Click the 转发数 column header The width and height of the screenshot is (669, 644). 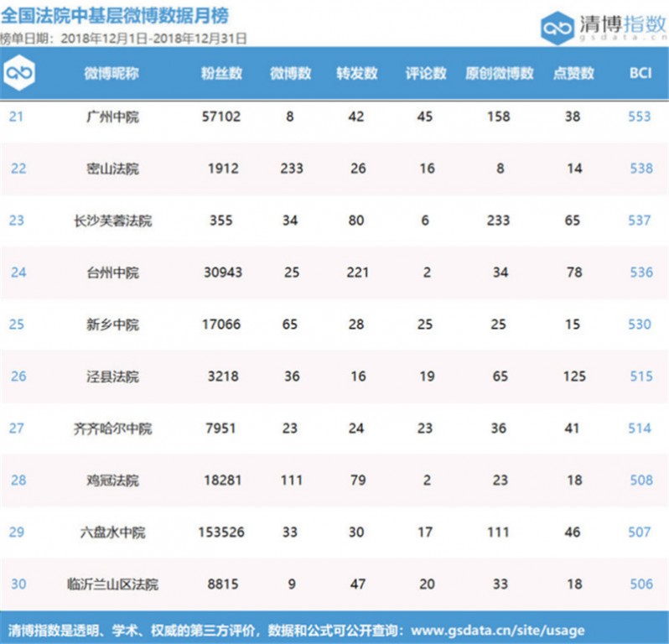coord(356,74)
